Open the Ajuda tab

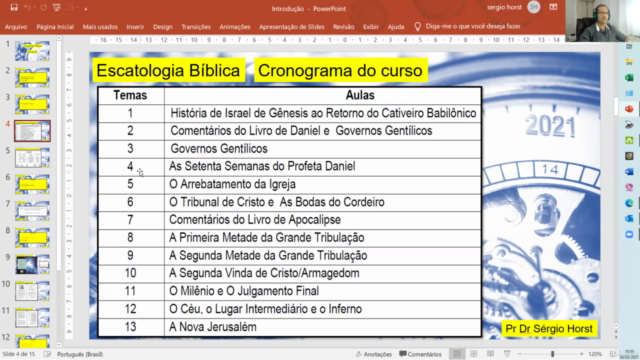click(396, 27)
